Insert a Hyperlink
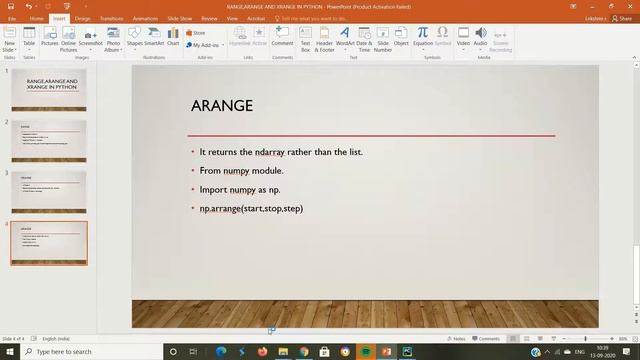Viewport: 640px width, 360px height. click(240, 36)
